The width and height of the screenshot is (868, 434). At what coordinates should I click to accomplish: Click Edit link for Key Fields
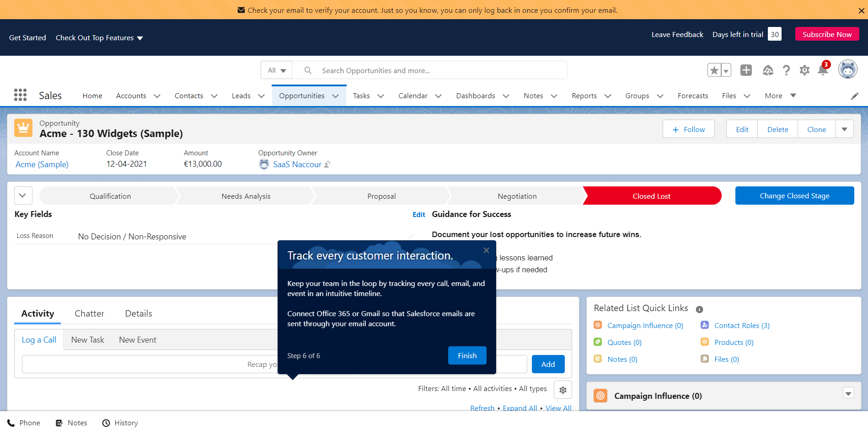[419, 215]
